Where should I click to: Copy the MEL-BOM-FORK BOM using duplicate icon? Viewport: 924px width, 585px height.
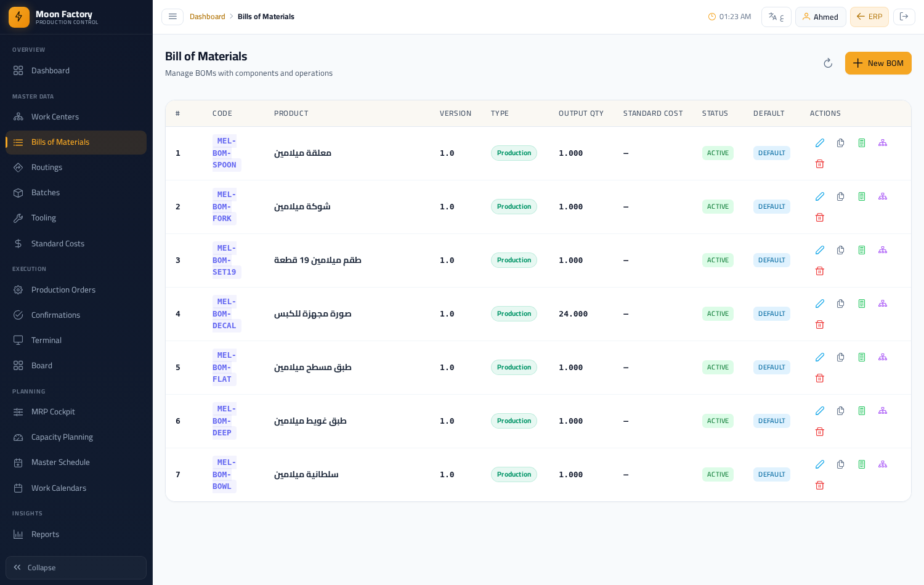841,196
